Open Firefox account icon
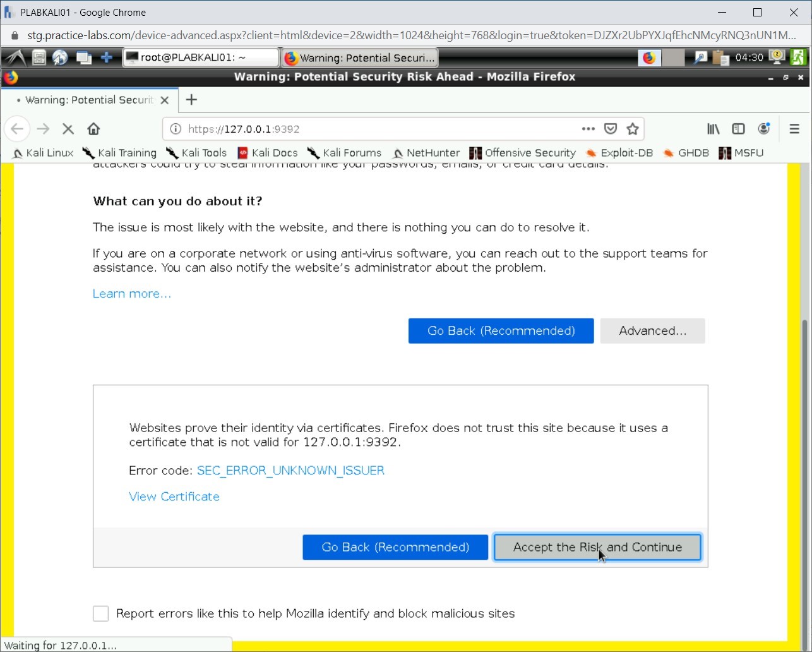812x652 pixels. coord(764,129)
